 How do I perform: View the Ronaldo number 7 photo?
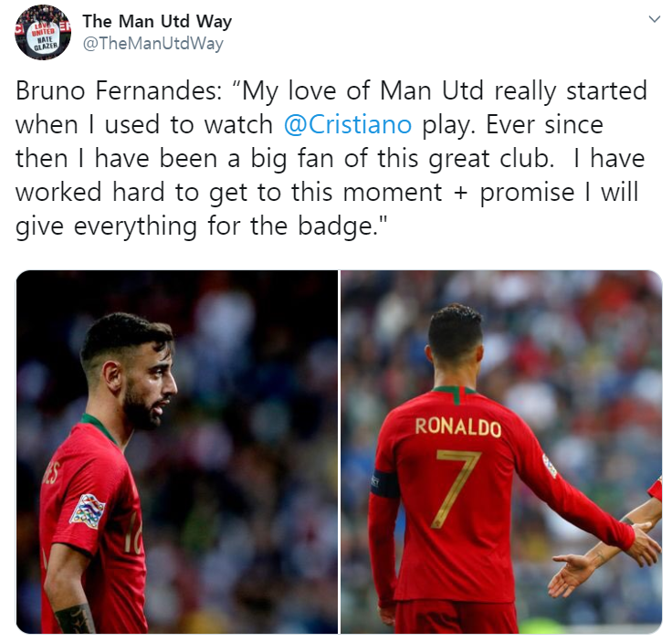(x=501, y=452)
